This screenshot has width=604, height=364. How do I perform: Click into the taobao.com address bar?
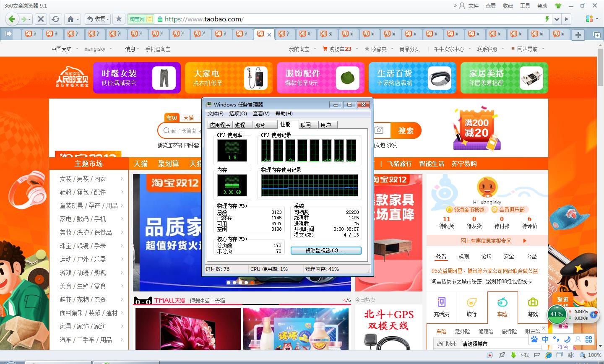coord(352,19)
